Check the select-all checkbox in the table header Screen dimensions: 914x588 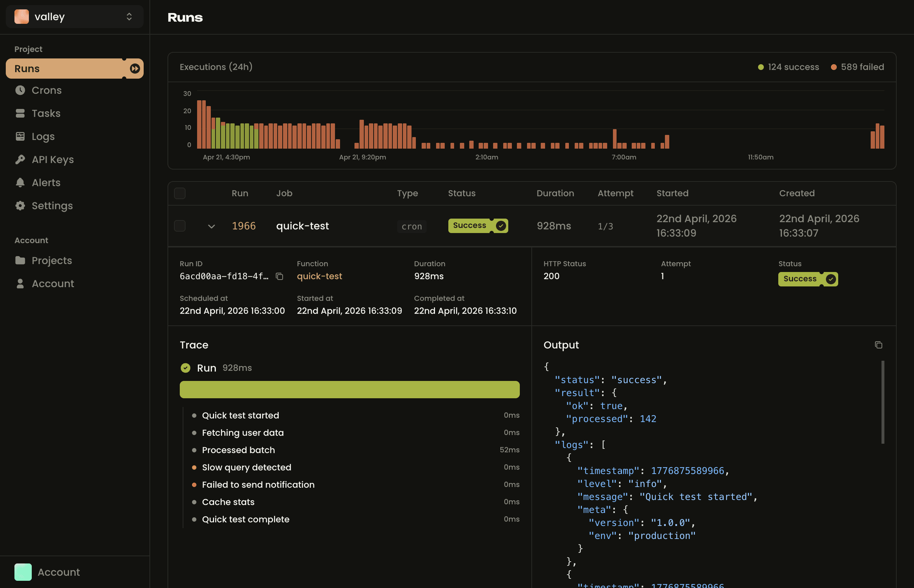click(x=180, y=193)
